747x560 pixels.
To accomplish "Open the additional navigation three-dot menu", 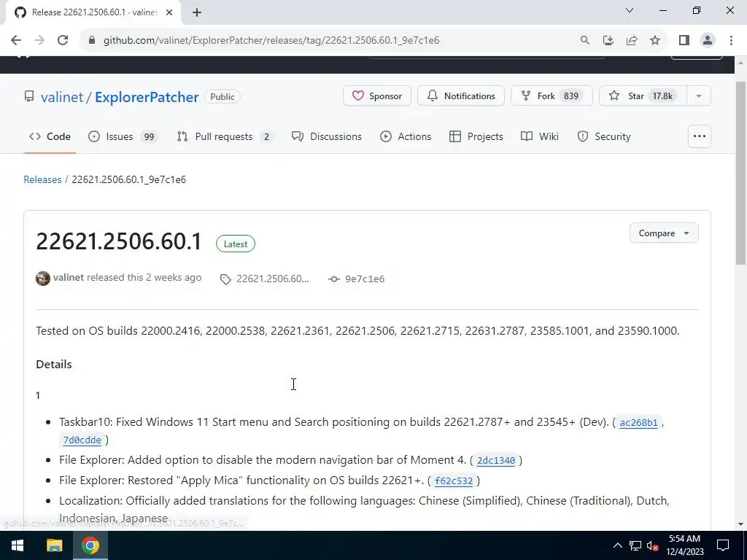I will pyautogui.click(x=700, y=136).
